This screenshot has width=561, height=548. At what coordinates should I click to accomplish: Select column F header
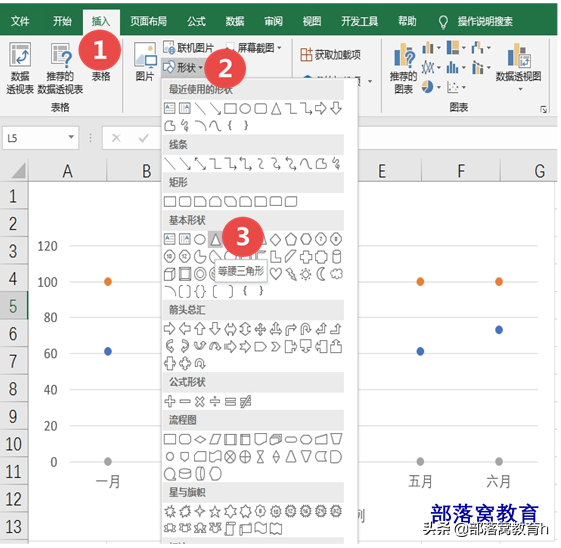(x=461, y=171)
